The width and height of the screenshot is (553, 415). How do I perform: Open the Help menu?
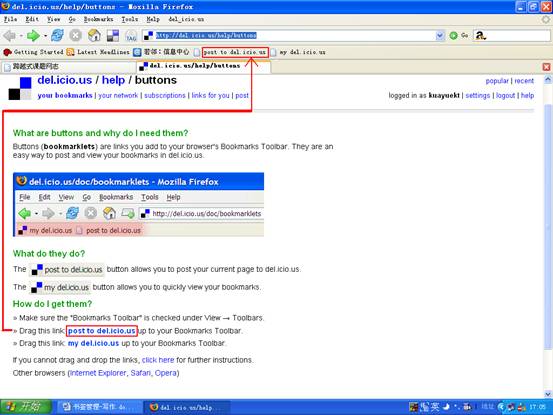tap(153, 19)
